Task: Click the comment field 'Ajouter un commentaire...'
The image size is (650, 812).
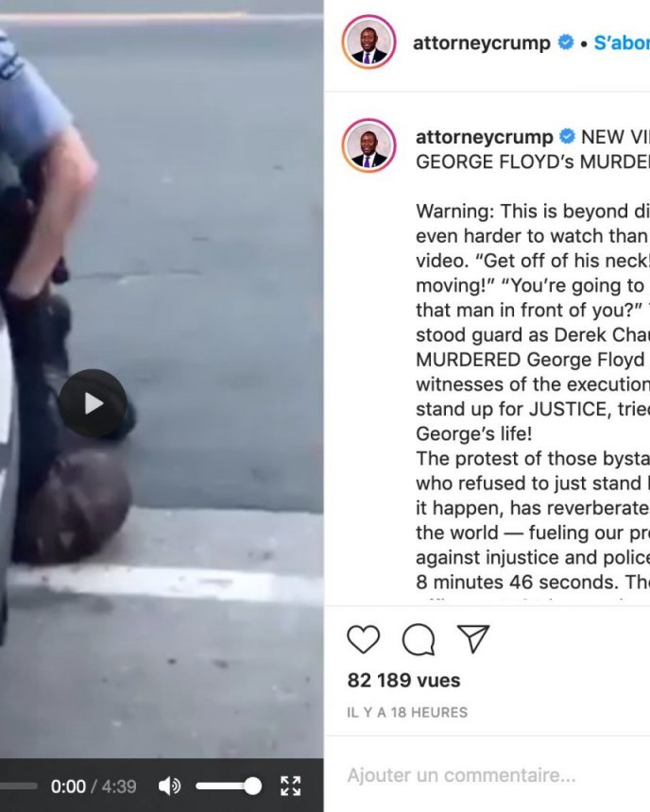Action: 461,775
